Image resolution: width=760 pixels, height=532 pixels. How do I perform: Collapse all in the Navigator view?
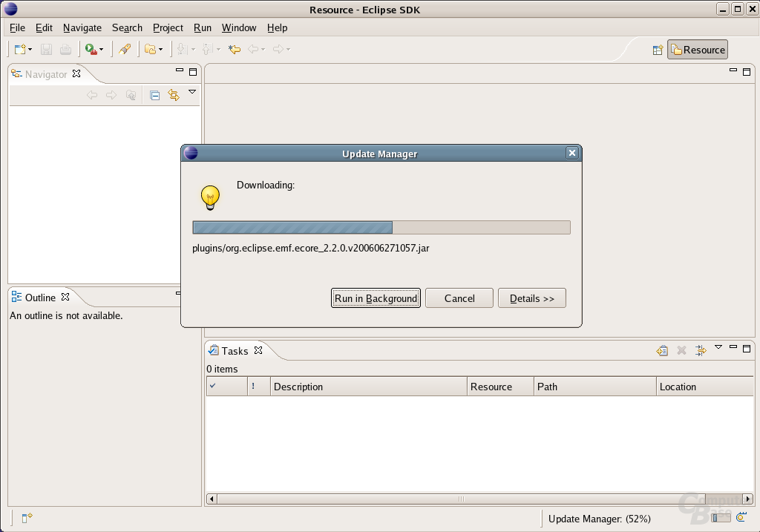(154, 96)
